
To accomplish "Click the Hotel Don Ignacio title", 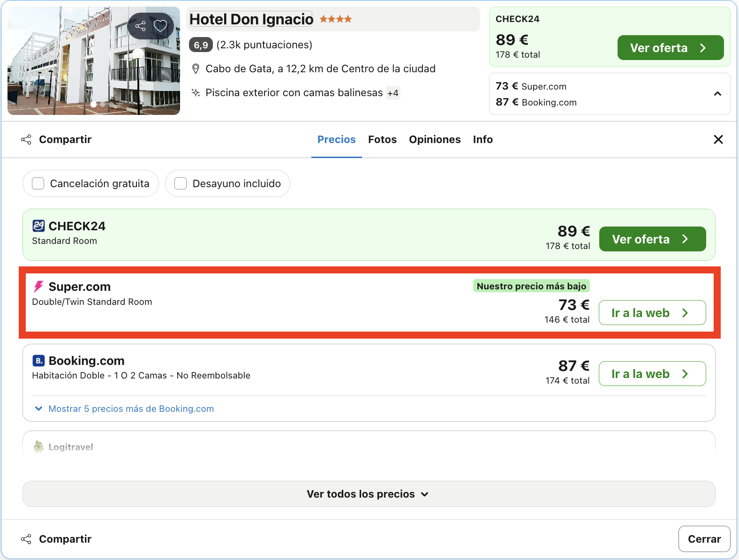I will pos(251,19).
